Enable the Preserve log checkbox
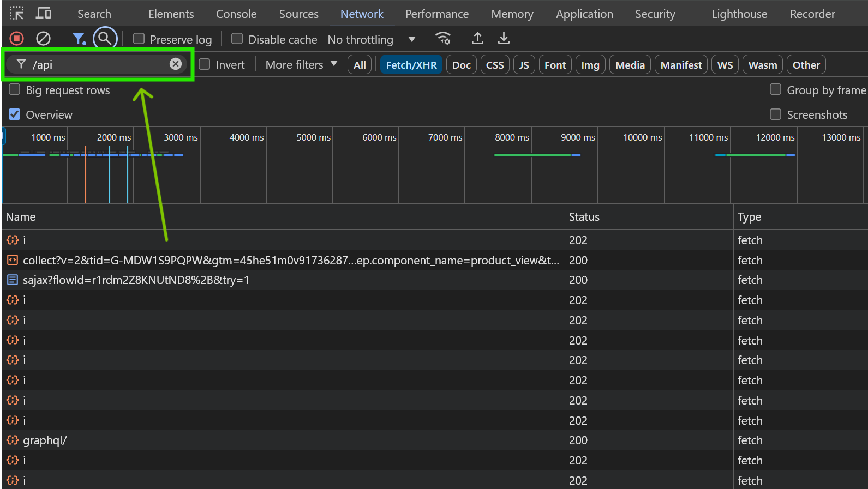 139,39
